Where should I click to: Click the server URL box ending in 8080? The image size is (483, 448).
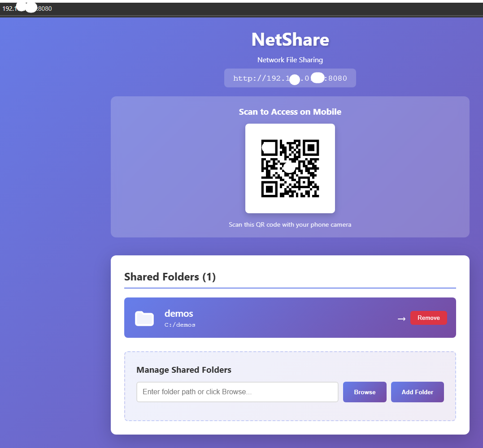click(290, 78)
